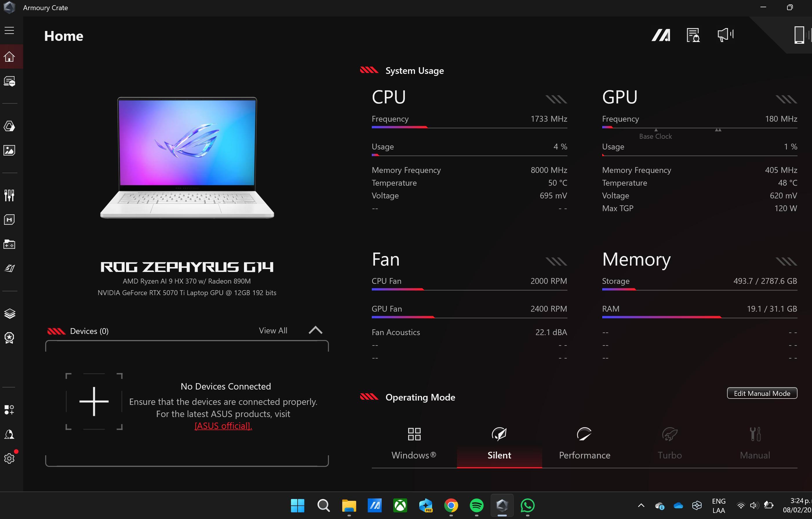The width and height of the screenshot is (812, 519).
Task: Switch to Performance operating mode
Action: tap(585, 444)
